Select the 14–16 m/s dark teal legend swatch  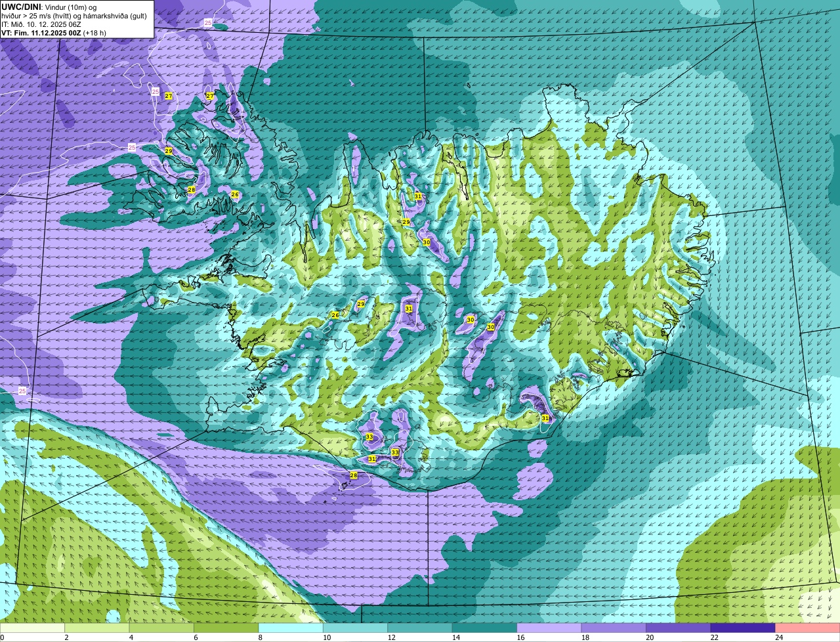click(485, 628)
